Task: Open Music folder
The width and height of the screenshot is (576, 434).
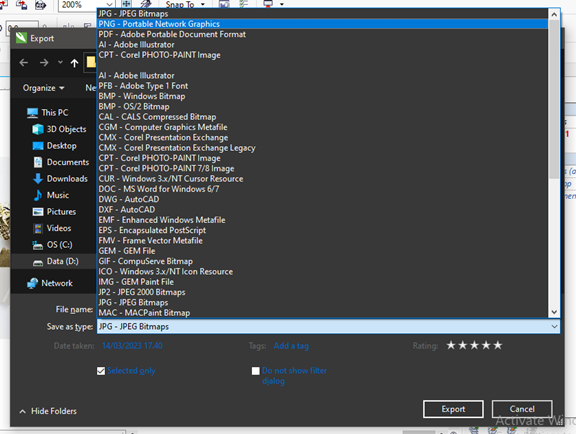Action: 51,195
